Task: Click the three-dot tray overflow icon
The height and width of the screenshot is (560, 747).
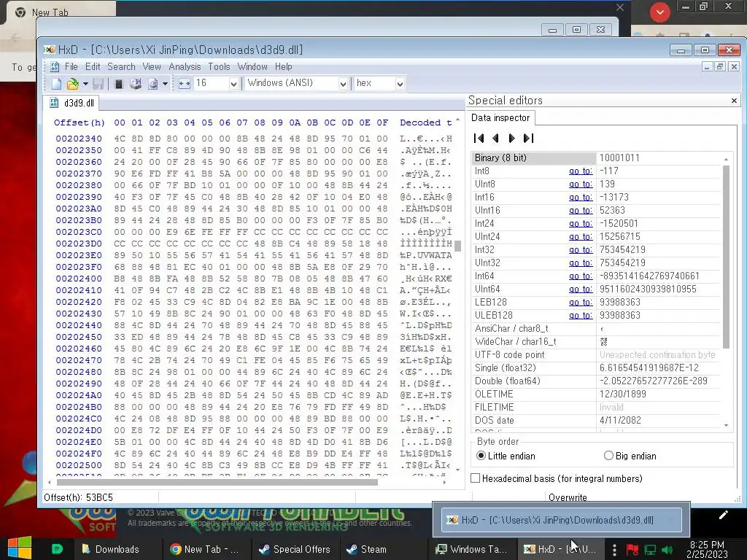Action: (x=614, y=550)
